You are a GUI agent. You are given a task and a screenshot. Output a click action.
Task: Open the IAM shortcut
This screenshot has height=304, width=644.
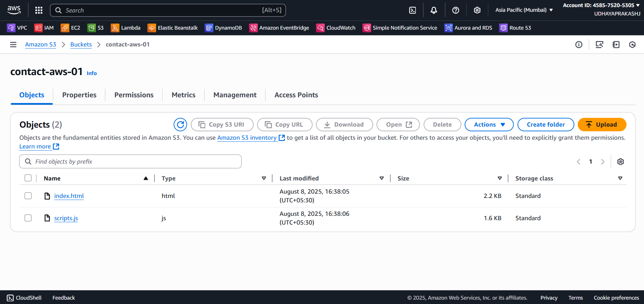click(x=44, y=28)
